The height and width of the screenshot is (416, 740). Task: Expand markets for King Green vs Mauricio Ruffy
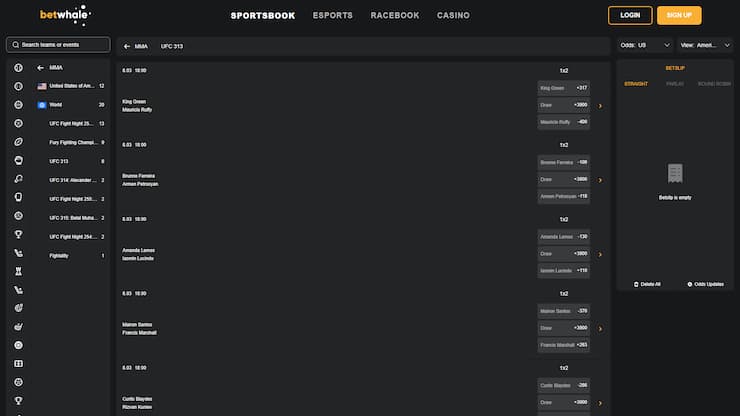pyautogui.click(x=600, y=106)
